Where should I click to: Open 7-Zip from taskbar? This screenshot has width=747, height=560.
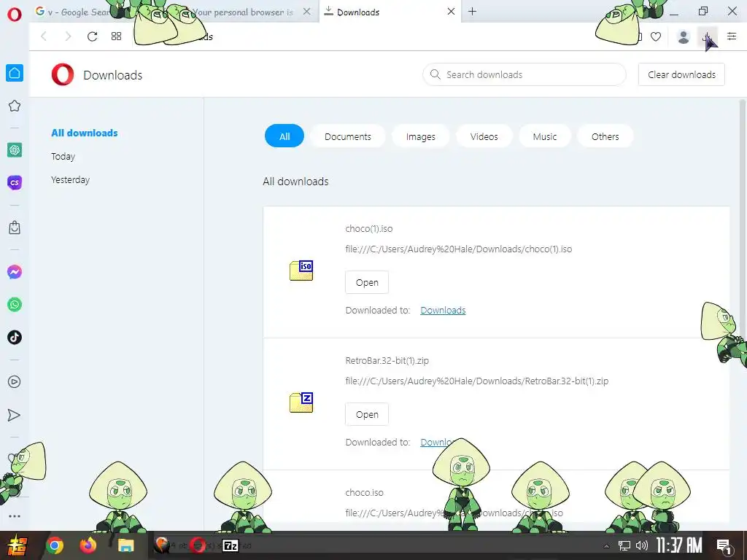pyautogui.click(x=231, y=545)
